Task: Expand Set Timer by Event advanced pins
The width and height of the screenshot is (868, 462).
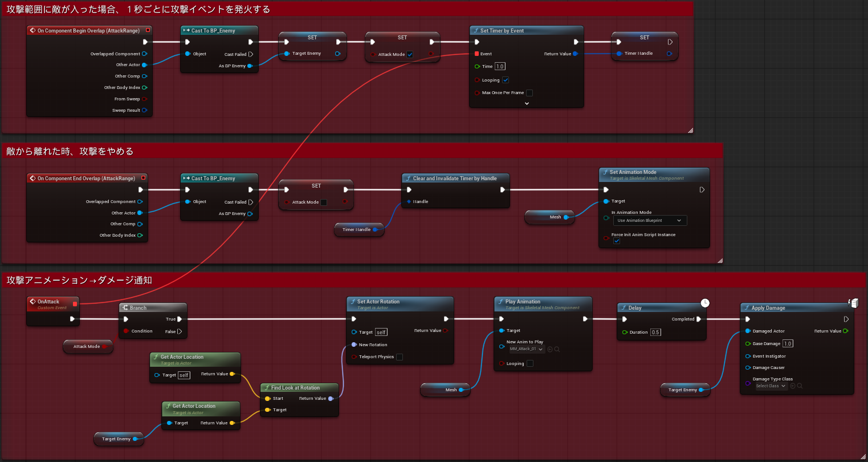Action: [x=527, y=104]
